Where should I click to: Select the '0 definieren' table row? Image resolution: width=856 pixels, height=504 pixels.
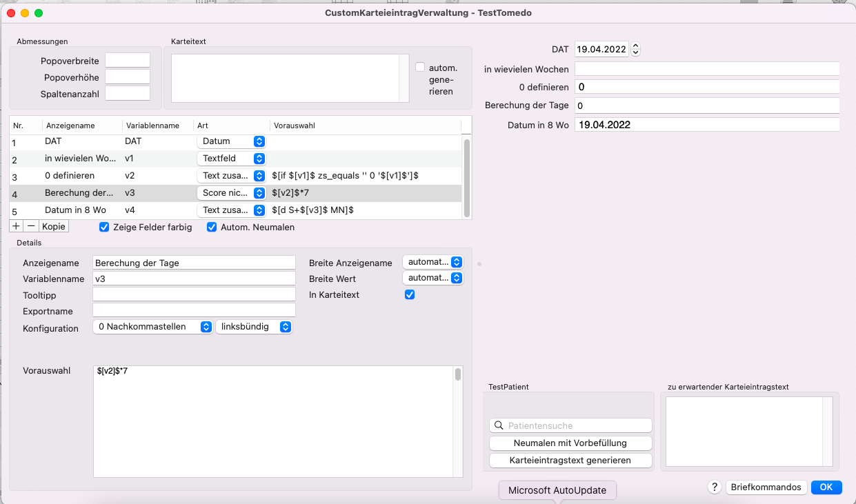point(235,176)
